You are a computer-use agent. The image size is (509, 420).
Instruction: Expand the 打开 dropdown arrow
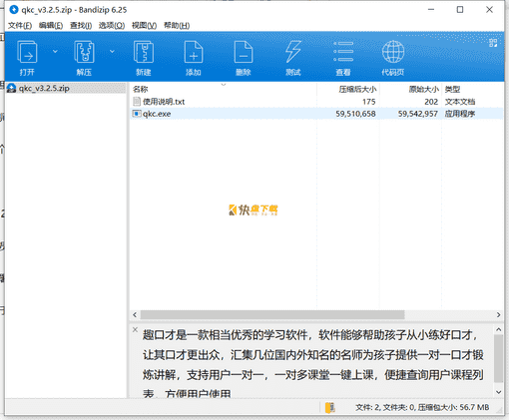tap(55, 51)
